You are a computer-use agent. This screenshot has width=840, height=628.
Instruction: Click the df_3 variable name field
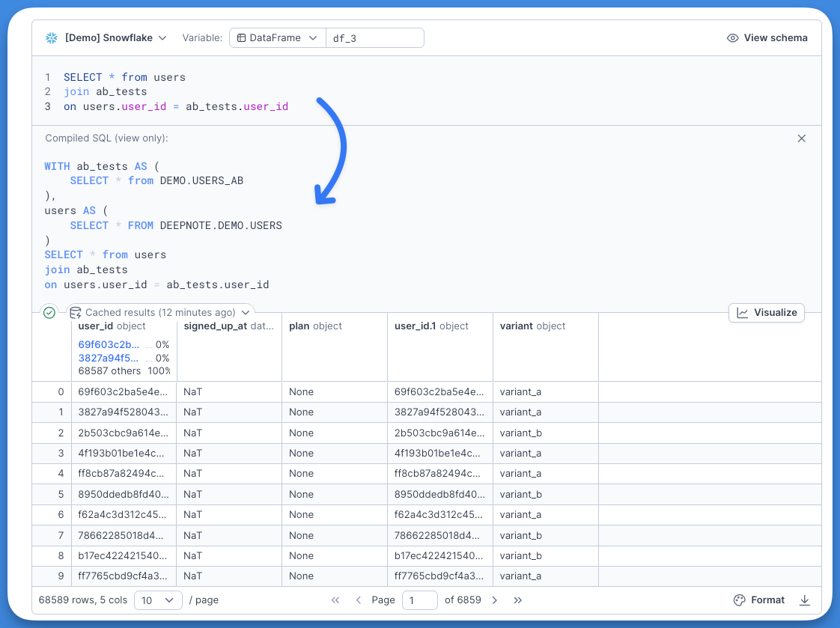pos(375,38)
